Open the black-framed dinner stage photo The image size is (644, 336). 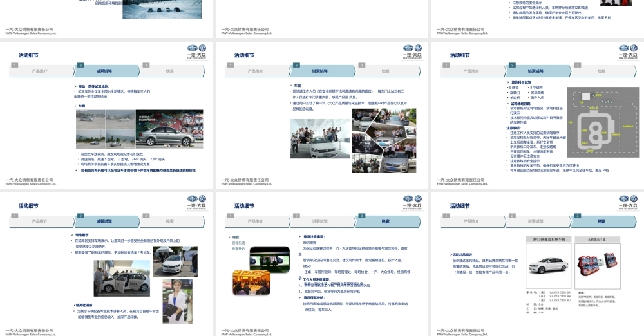[269, 259]
